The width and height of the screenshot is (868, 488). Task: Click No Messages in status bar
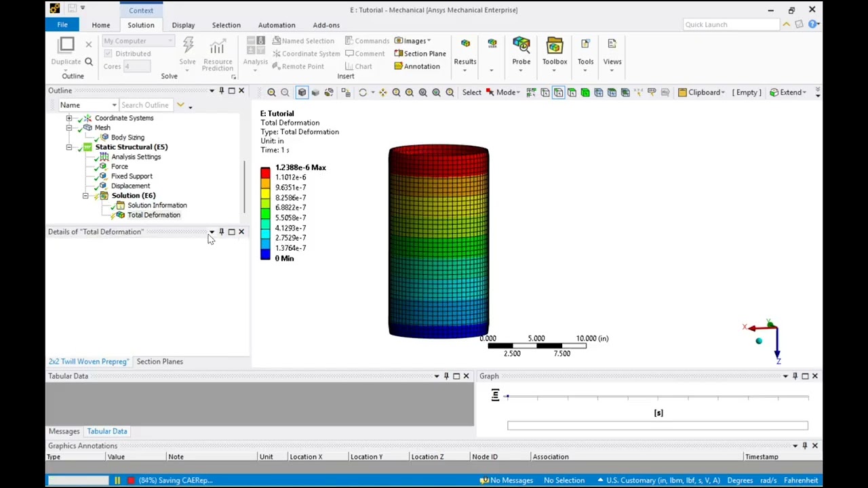point(506,481)
